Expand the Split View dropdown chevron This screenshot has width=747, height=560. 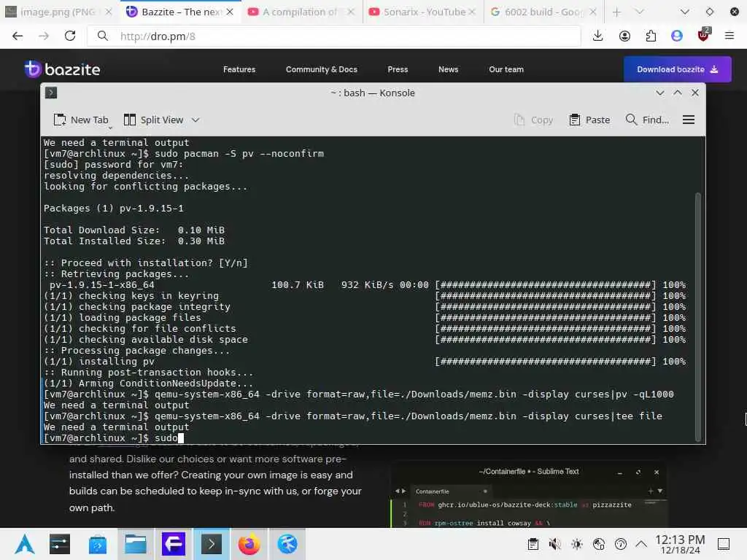(196, 120)
